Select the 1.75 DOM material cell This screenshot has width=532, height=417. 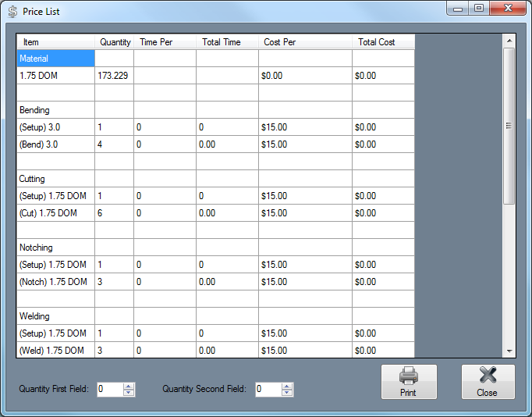[55, 76]
